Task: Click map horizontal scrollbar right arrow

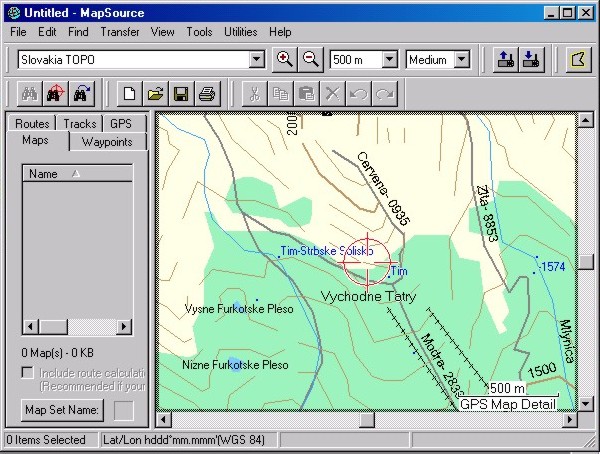Action: click(x=570, y=420)
